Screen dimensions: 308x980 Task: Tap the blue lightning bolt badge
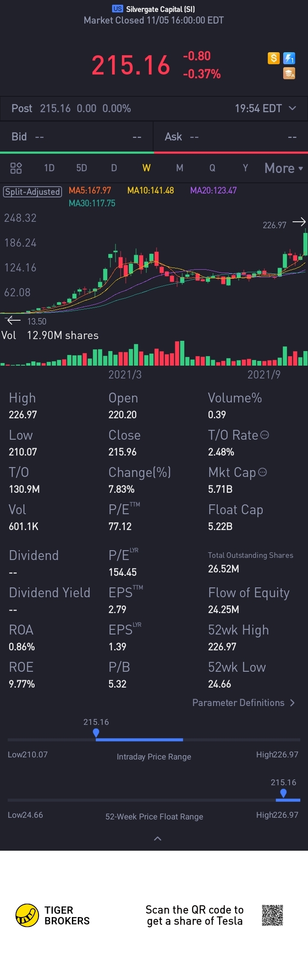[290, 58]
